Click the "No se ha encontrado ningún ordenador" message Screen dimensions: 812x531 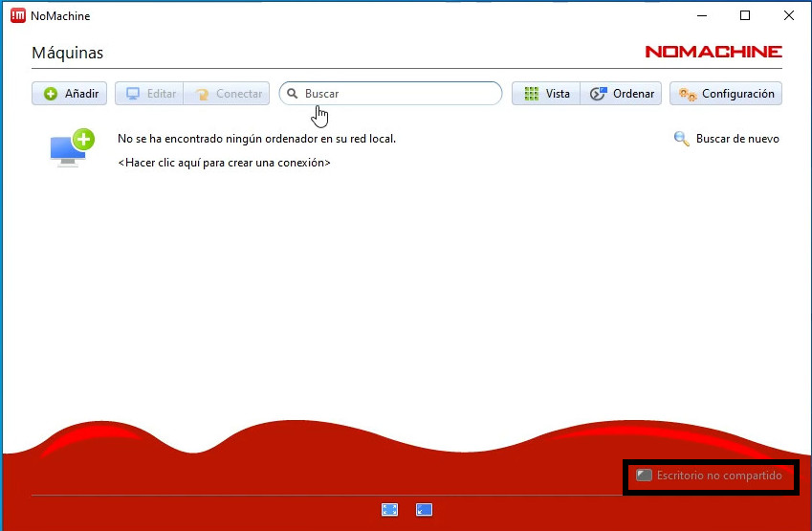[257, 139]
